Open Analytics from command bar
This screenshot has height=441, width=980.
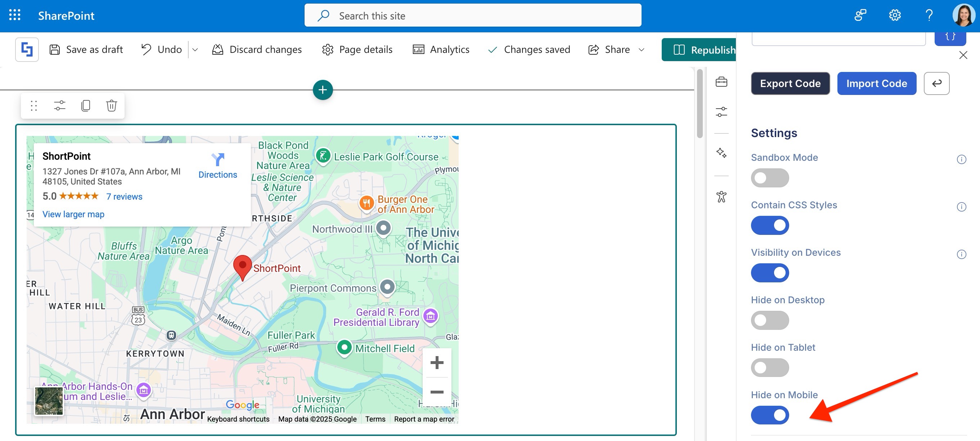(x=441, y=50)
